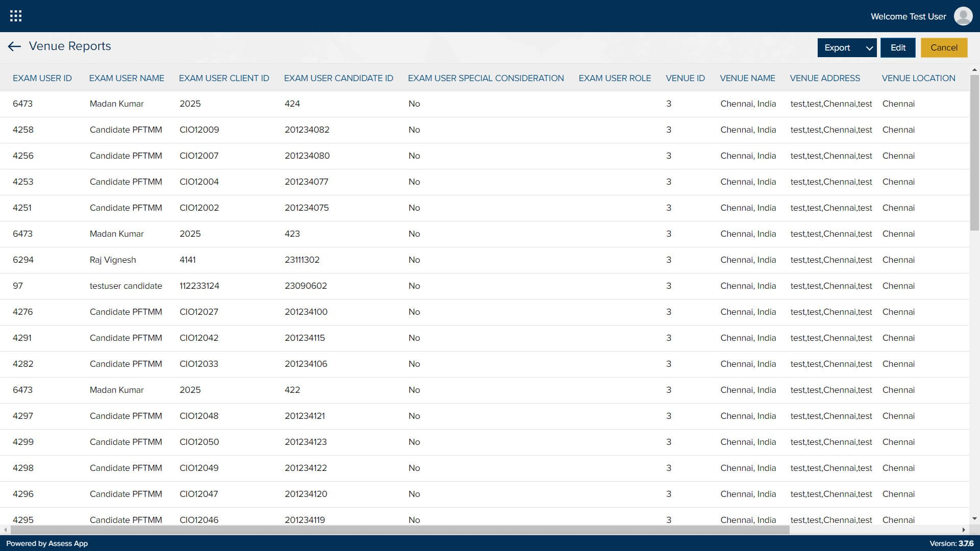Click the vertical scrollbar up arrow

[x=974, y=69]
